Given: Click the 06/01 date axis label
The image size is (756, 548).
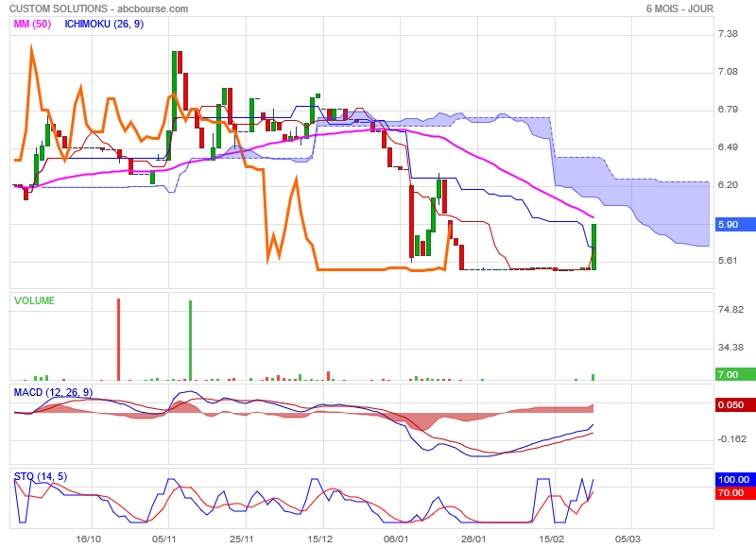Looking at the screenshot, I should click(396, 539).
